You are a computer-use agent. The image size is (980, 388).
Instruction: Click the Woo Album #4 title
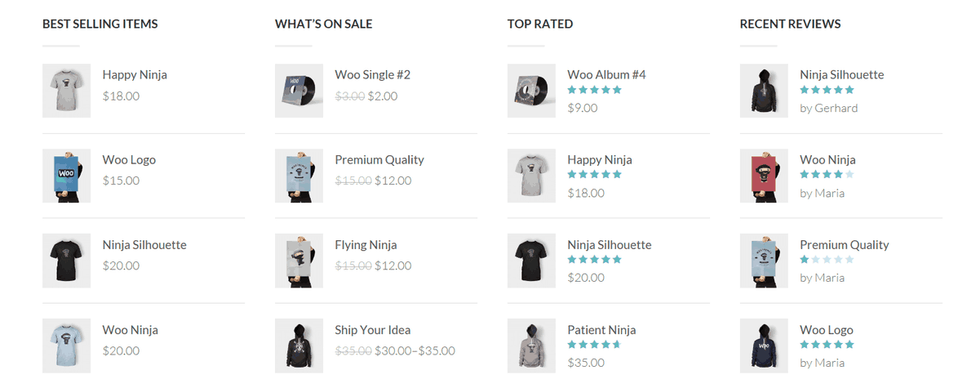[606, 75]
